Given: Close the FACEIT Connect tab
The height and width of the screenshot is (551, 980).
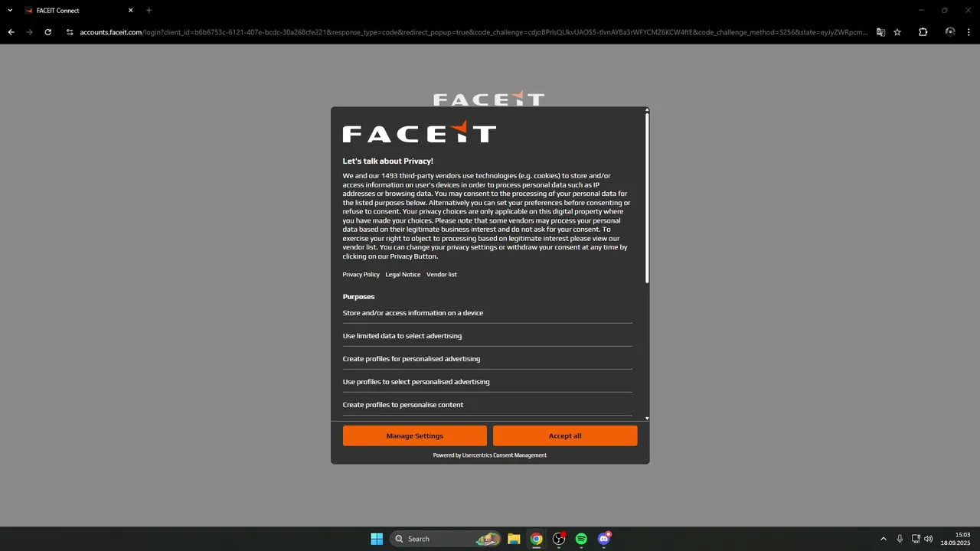Looking at the screenshot, I should tap(130, 11).
